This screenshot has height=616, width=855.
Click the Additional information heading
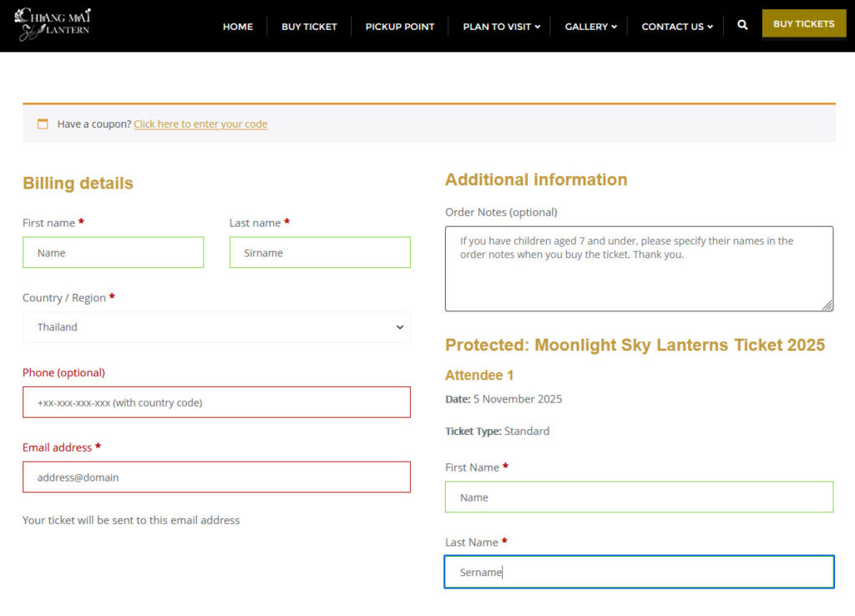tap(536, 180)
